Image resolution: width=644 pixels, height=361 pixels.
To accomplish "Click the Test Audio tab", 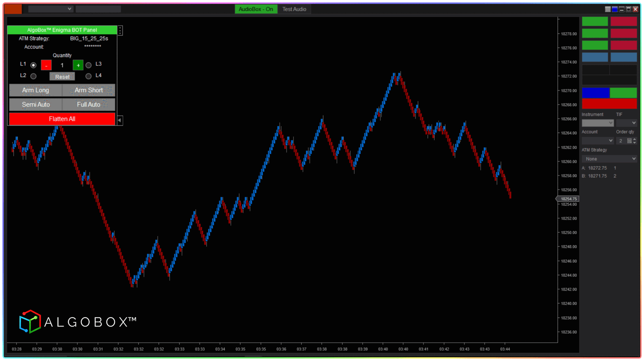I will 294,9.
